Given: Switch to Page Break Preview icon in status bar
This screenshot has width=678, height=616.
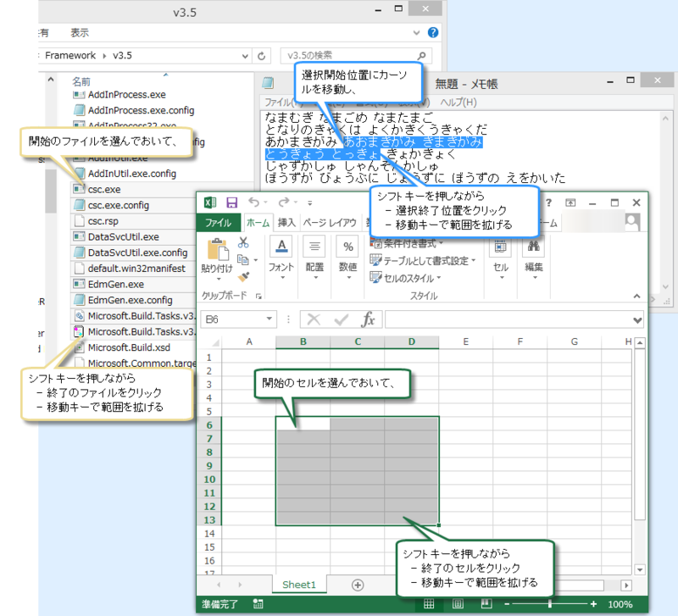Looking at the screenshot, I should pos(486,604).
